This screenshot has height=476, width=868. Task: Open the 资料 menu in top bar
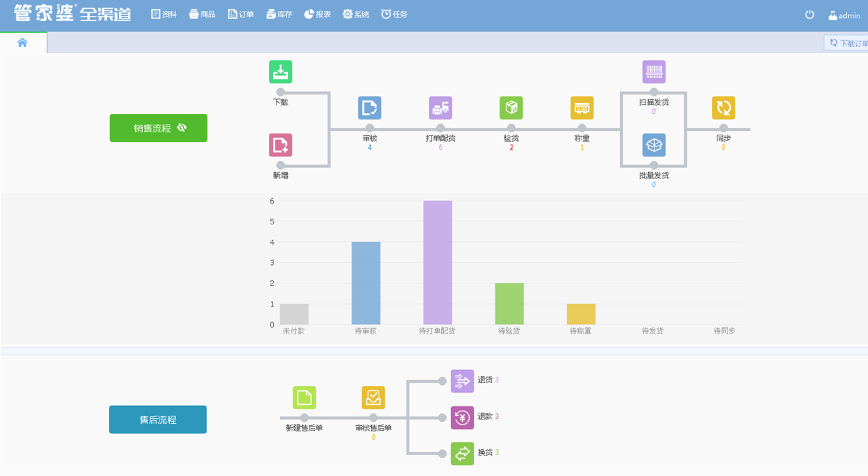164,14
